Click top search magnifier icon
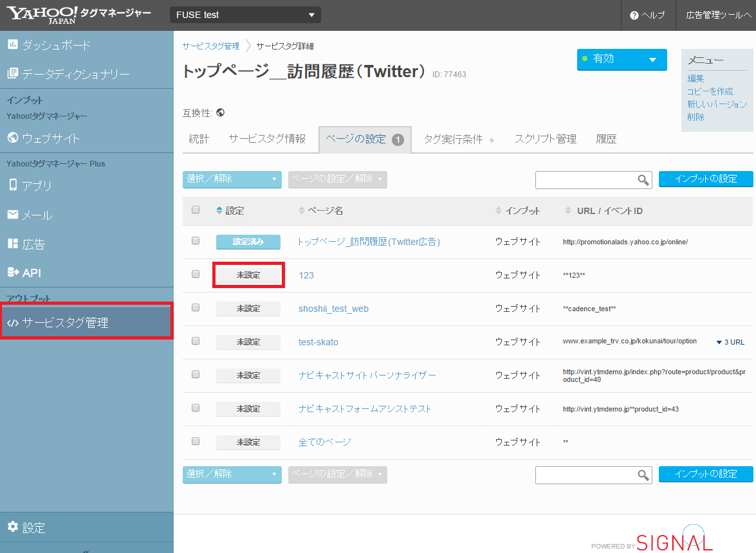The height and width of the screenshot is (553, 756). tap(643, 180)
